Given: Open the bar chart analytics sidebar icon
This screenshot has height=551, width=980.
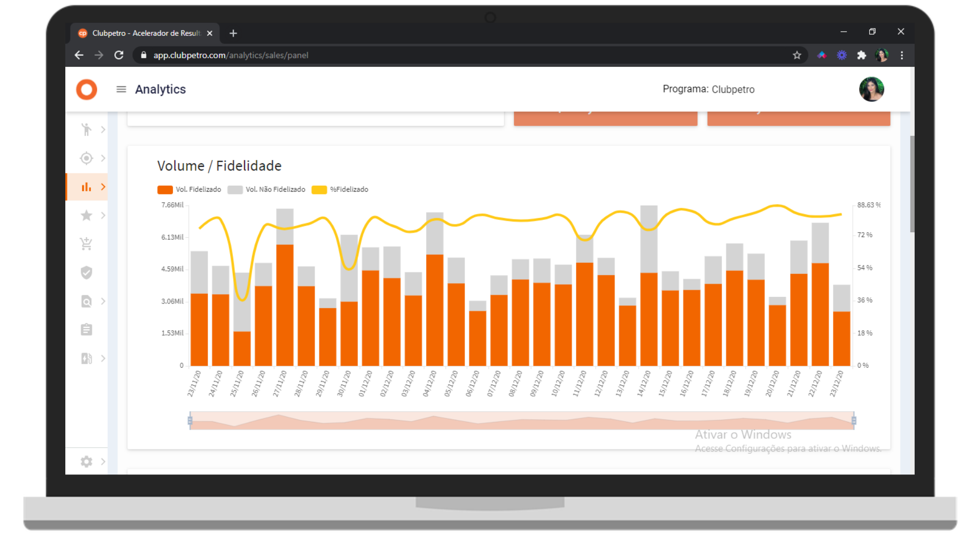Looking at the screenshot, I should pos(86,187).
